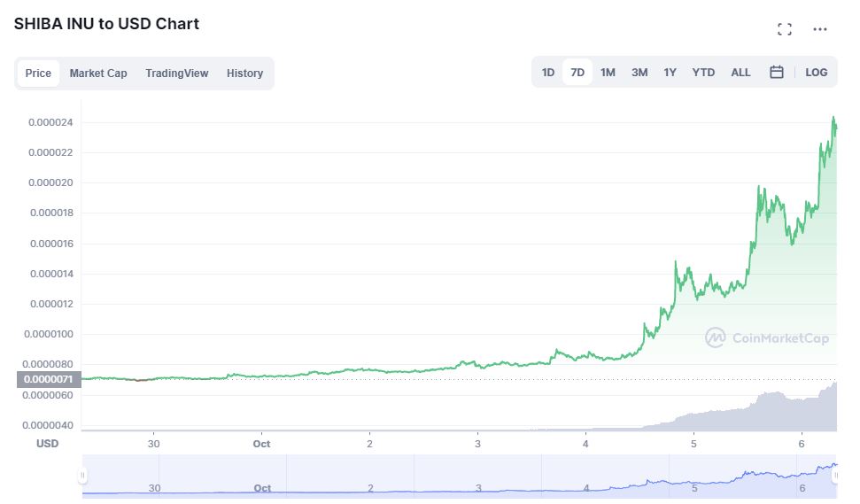The width and height of the screenshot is (860, 504).
Task: Open the calendar date range picker
Action: point(777,73)
